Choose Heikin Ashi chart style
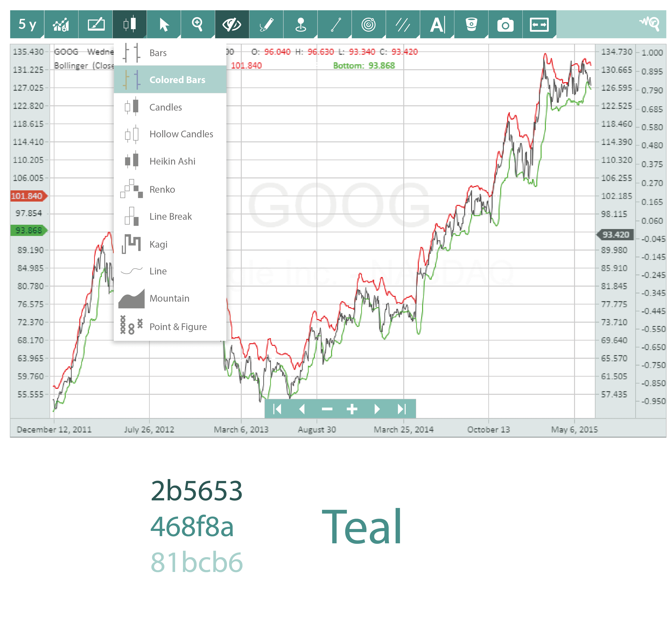The width and height of the screenshot is (672, 630). point(172,161)
